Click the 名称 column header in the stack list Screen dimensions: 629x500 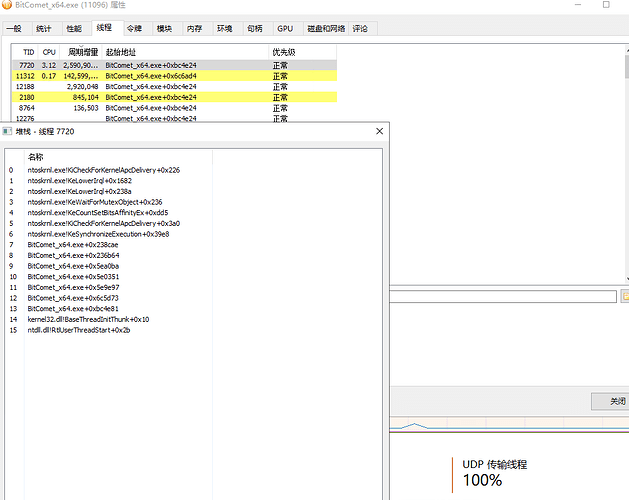coord(36,157)
